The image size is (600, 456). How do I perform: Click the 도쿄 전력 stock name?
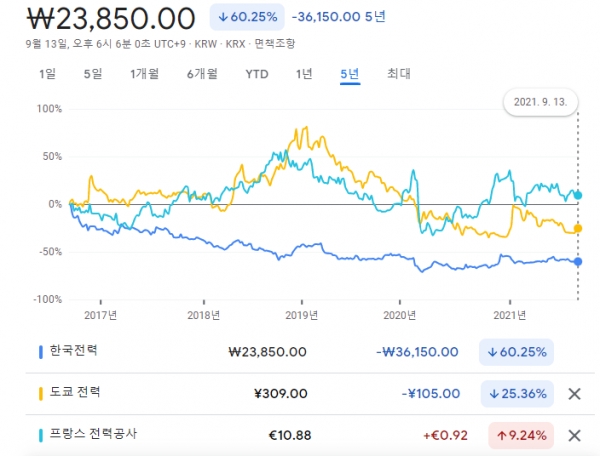(x=75, y=392)
